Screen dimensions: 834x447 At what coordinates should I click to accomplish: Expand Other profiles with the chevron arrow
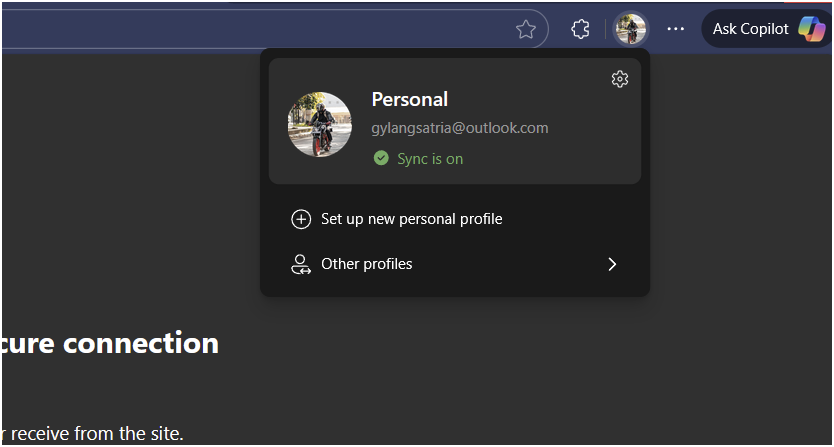(612, 264)
